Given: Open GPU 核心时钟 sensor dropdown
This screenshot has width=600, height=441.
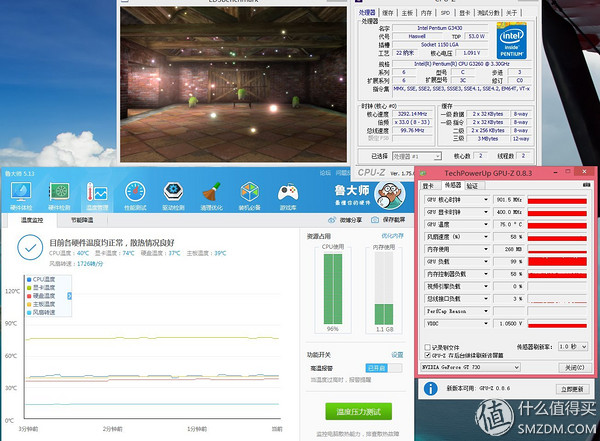Looking at the screenshot, I should 486,199.
